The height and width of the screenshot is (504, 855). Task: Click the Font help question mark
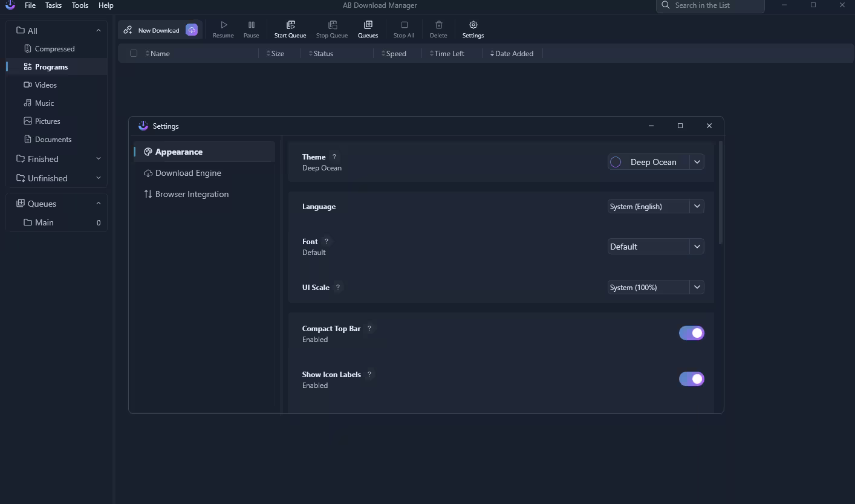coord(327,241)
